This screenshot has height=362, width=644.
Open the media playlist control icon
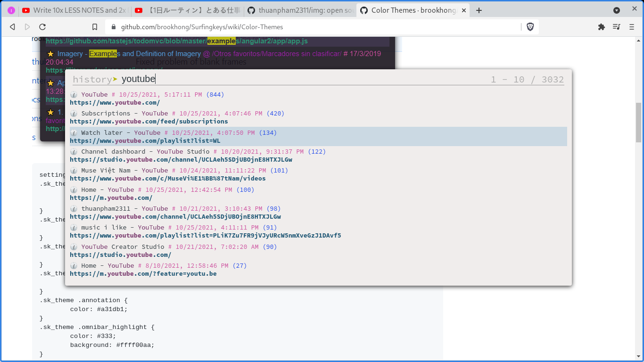616,27
